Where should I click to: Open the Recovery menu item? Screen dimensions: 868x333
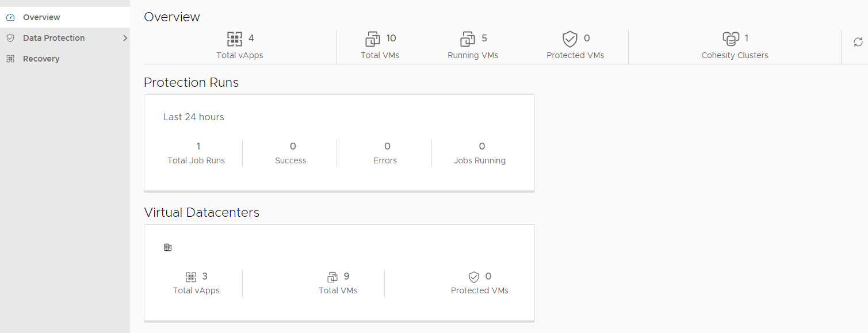click(x=41, y=59)
